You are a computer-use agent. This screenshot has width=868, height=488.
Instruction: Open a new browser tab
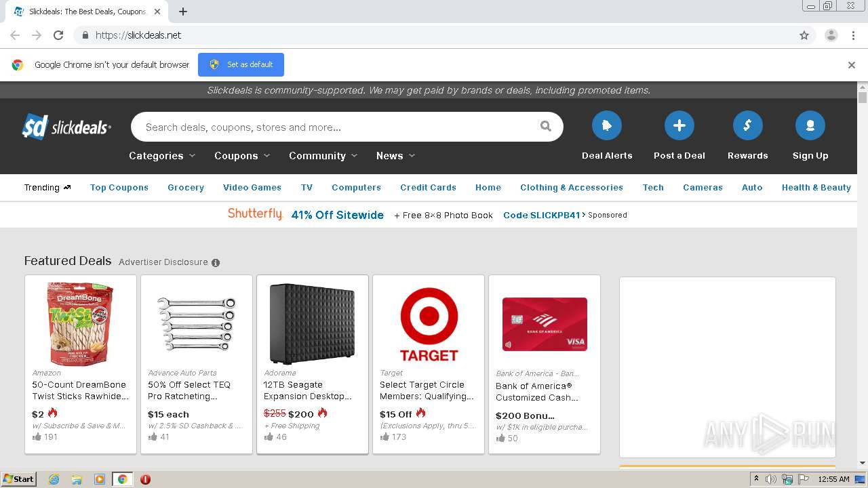tap(182, 12)
